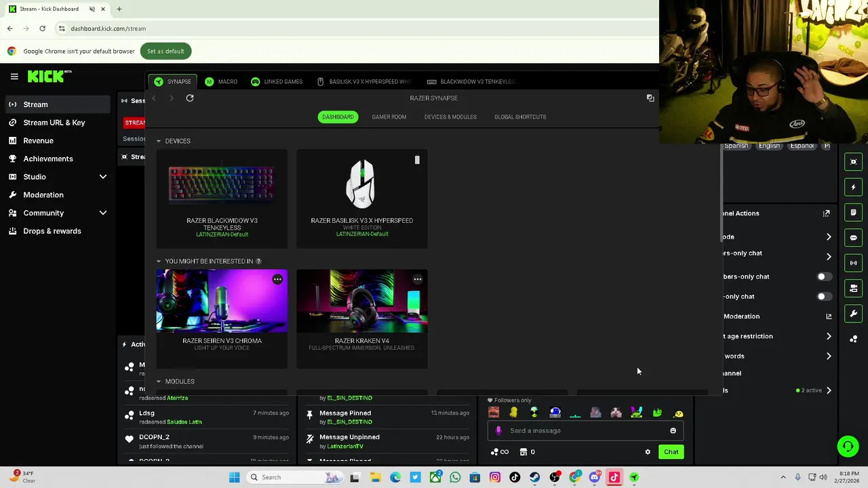Select the Dashboard tab
Screen dimensions: 868x488
(338, 117)
